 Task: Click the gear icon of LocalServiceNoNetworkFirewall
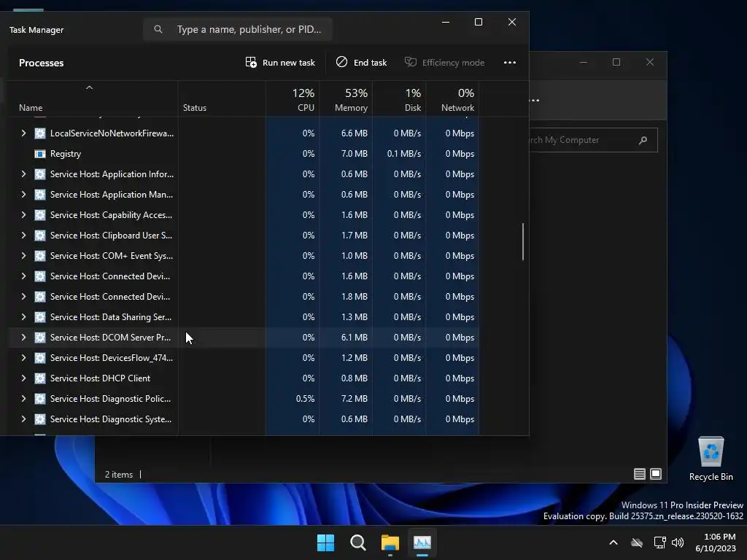coord(40,133)
